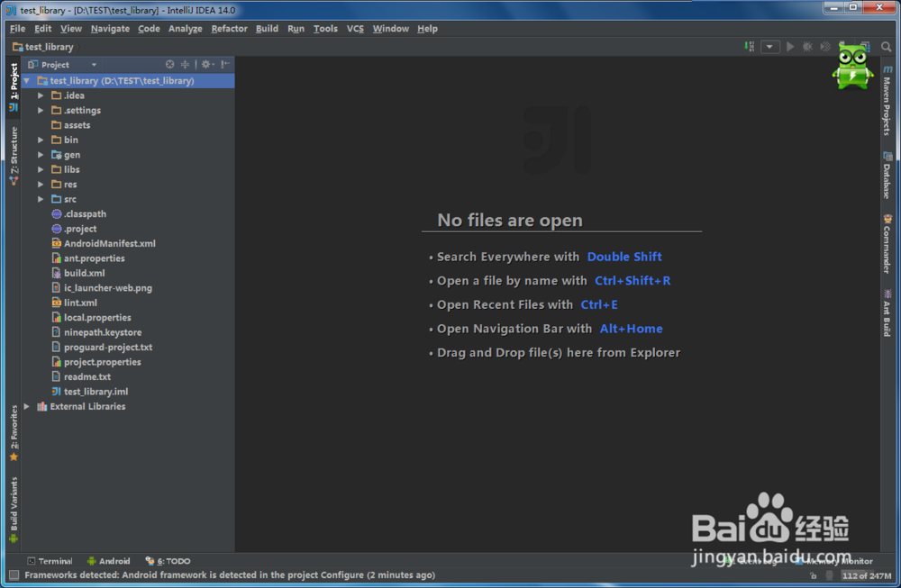Viewport: 901px width, 588px height.
Task: Hide the Project tool window
Action: pyautogui.click(x=225, y=64)
